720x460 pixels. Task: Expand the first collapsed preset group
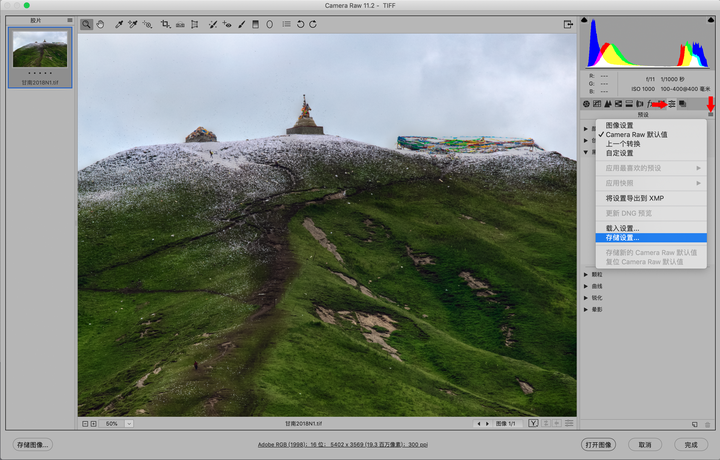586,129
